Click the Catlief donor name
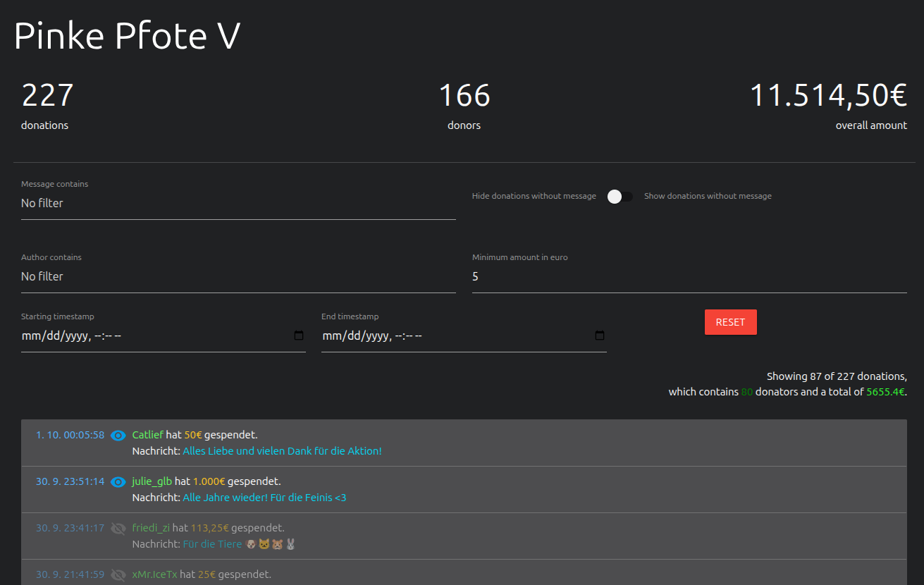 click(x=147, y=435)
